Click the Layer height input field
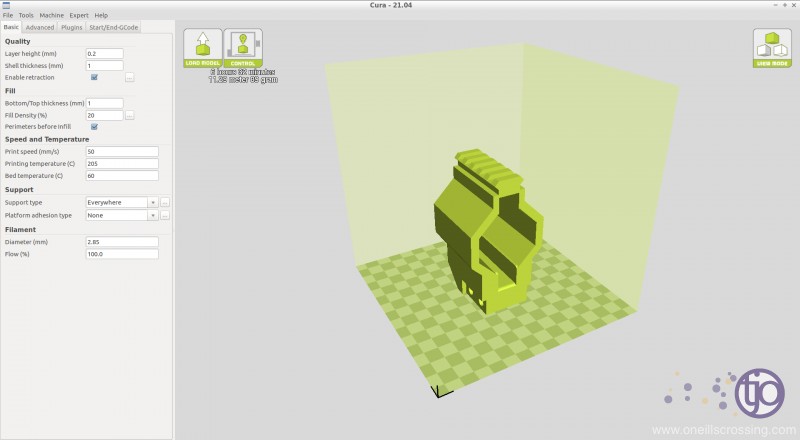Screen dimensions: 800x440 click(x=105, y=54)
